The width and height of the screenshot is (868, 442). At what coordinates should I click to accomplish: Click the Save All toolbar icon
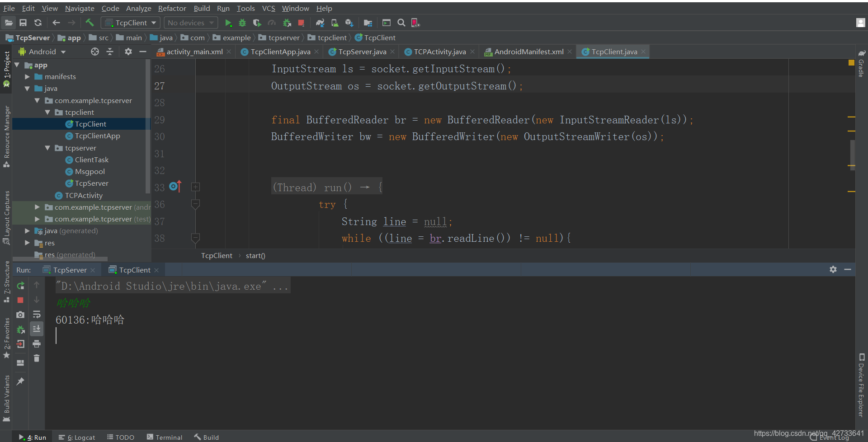click(23, 23)
